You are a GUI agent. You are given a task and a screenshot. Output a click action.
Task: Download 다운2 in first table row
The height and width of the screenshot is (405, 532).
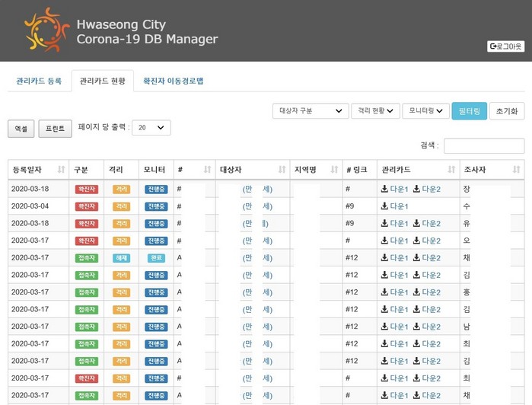[427, 189]
